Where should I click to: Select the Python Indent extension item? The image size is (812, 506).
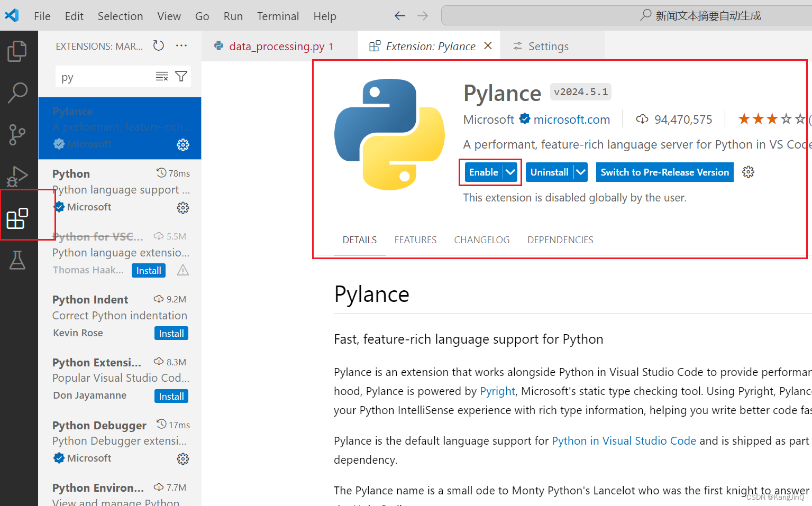(x=120, y=316)
